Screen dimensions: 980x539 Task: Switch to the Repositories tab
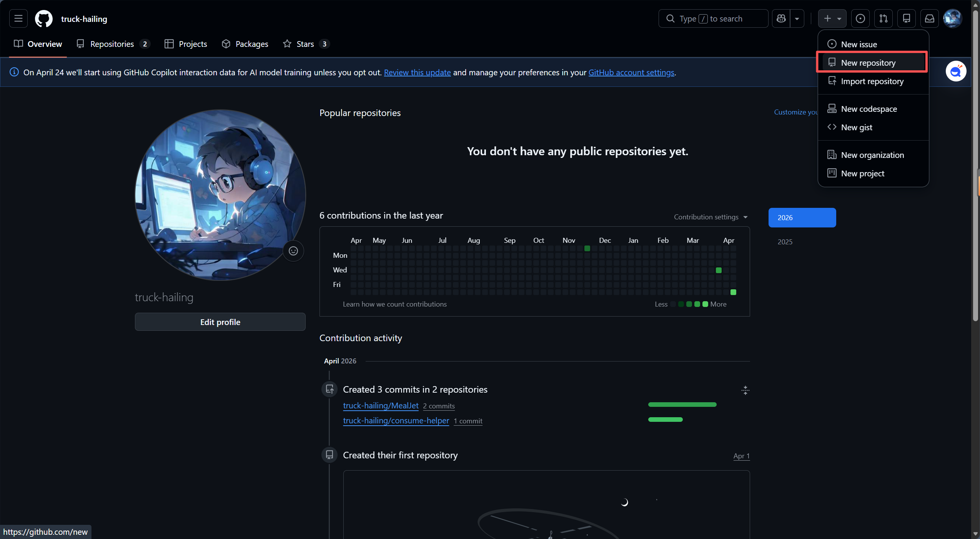pyautogui.click(x=112, y=44)
